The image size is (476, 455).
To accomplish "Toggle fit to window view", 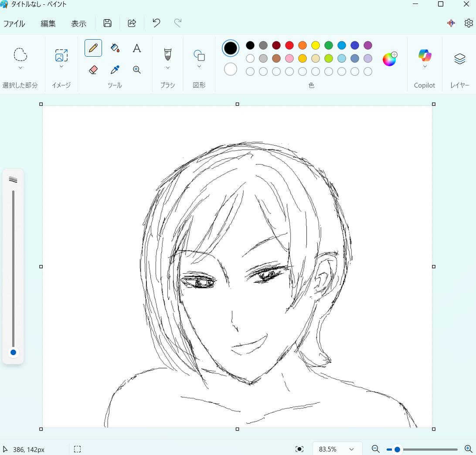I will coord(299,449).
